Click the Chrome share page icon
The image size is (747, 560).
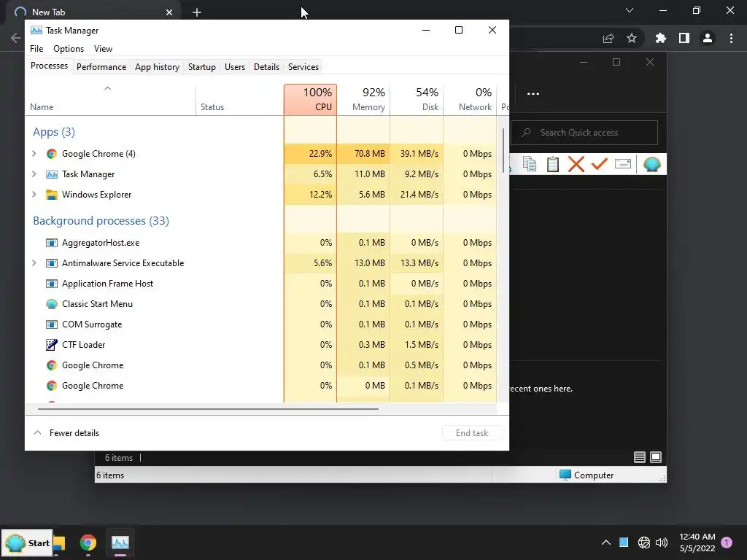tap(608, 39)
